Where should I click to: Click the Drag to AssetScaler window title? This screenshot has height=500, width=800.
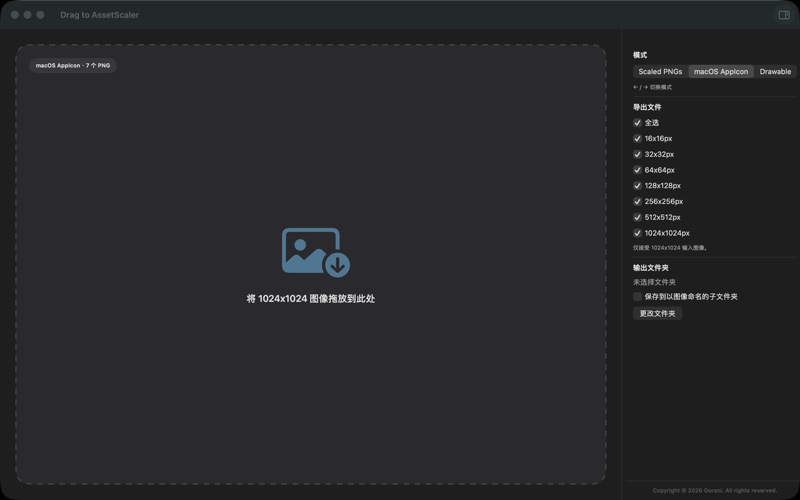coord(99,15)
